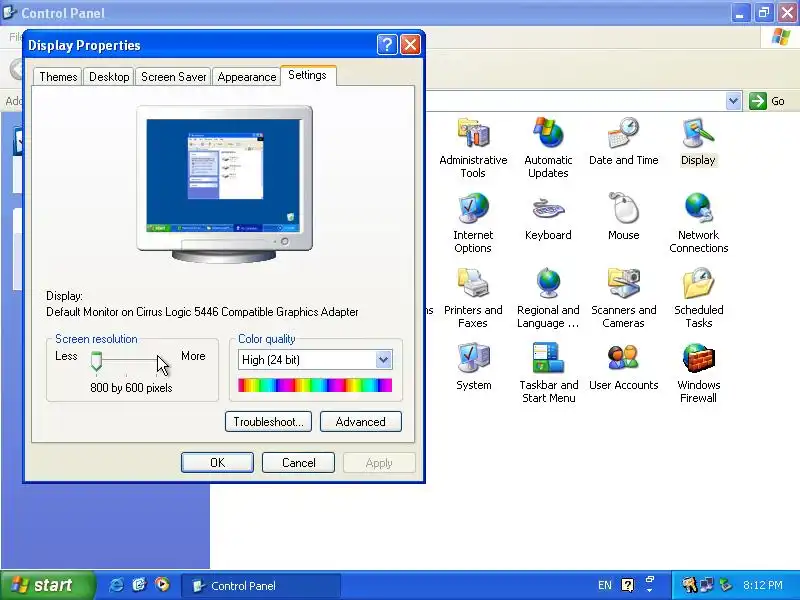This screenshot has height=600, width=800.
Task: Open Scheduled Tasks icon
Action: (698, 283)
